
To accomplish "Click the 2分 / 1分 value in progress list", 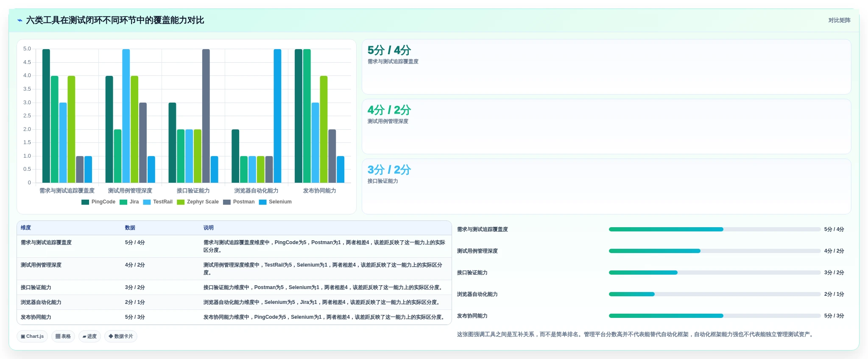I will point(834,295).
